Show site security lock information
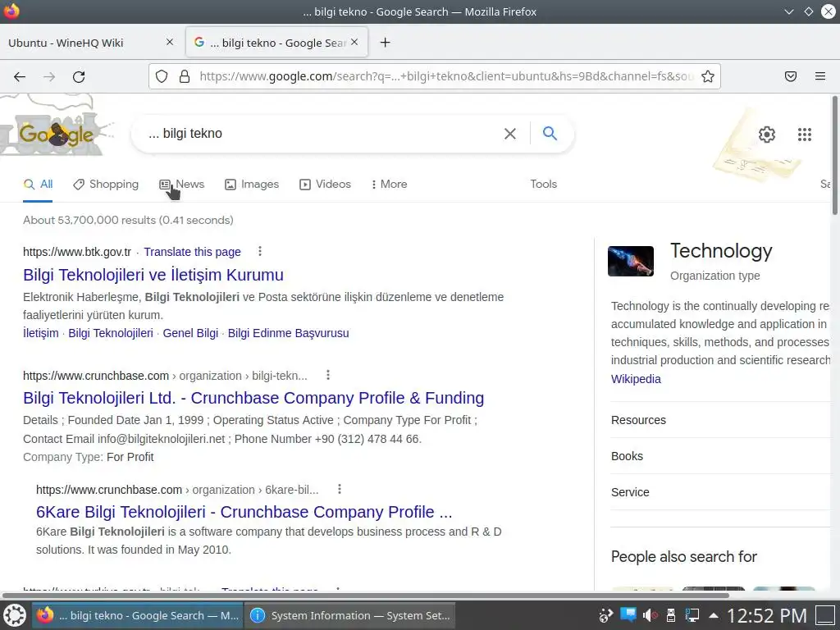This screenshot has width=840, height=630. (185, 76)
